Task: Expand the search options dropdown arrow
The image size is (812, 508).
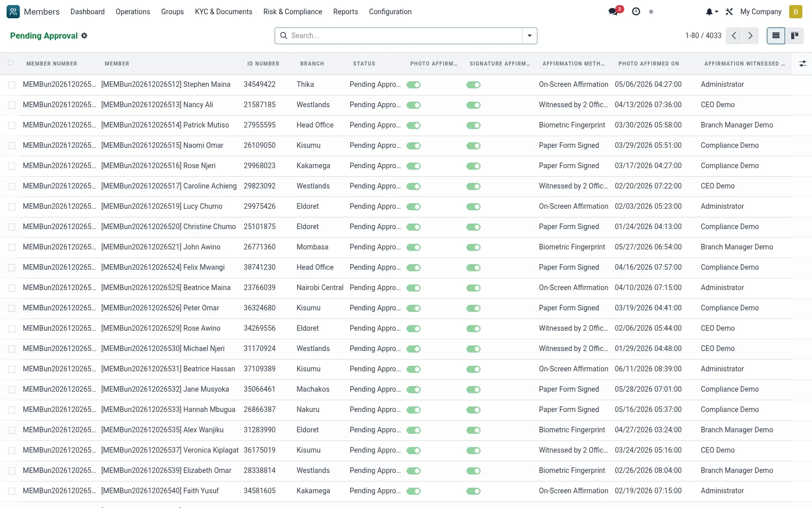Action: coord(529,36)
